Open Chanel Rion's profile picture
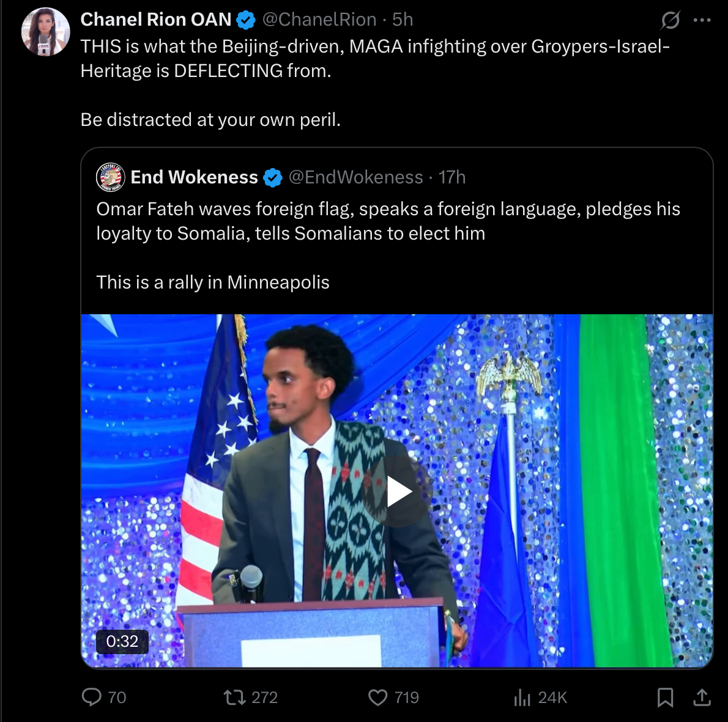Screen dimensions: 728x722 point(46,32)
